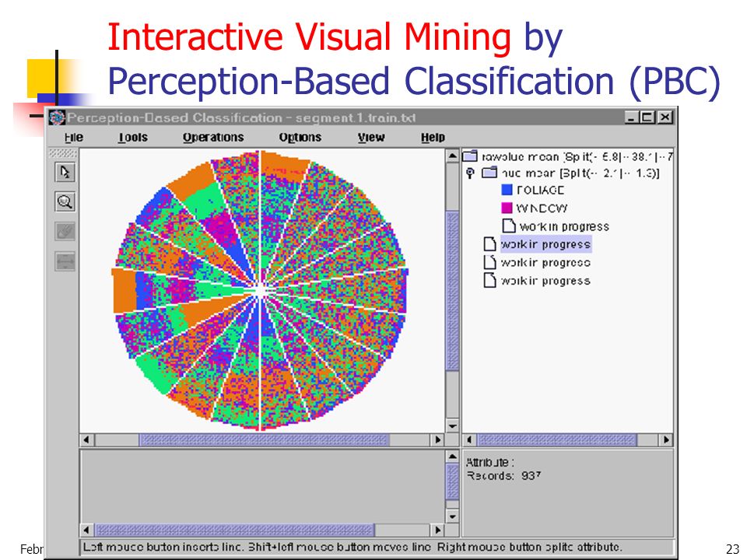Select the arrow pointer tool
The width and height of the screenshot is (747, 560).
(65, 172)
